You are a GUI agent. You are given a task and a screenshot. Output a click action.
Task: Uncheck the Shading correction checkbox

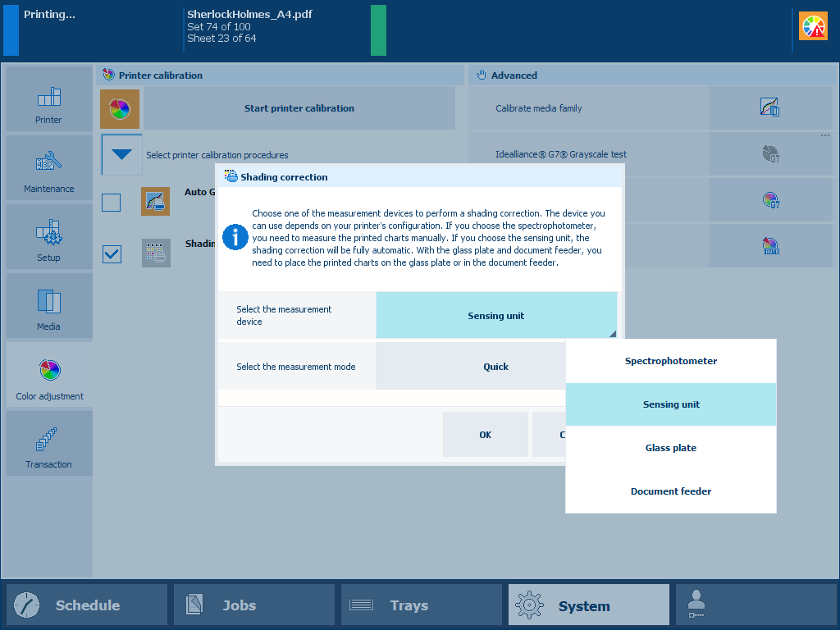[112, 254]
